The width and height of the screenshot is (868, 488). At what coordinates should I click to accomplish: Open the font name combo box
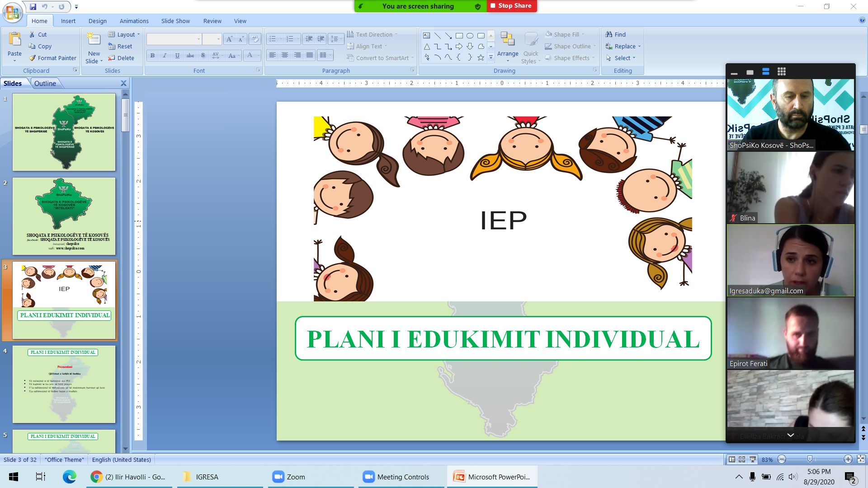(x=174, y=39)
